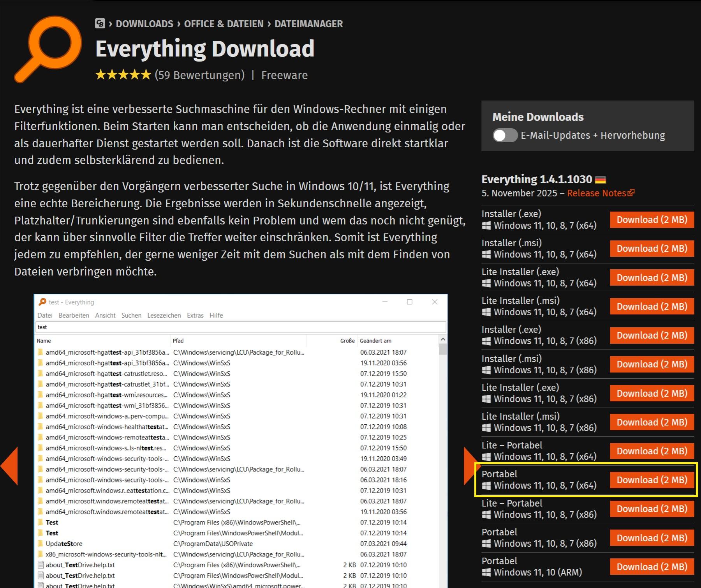Image resolution: width=701 pixels, height=588 pixels.
Task: Open the Release Notes link
Action: click(601, 193)
